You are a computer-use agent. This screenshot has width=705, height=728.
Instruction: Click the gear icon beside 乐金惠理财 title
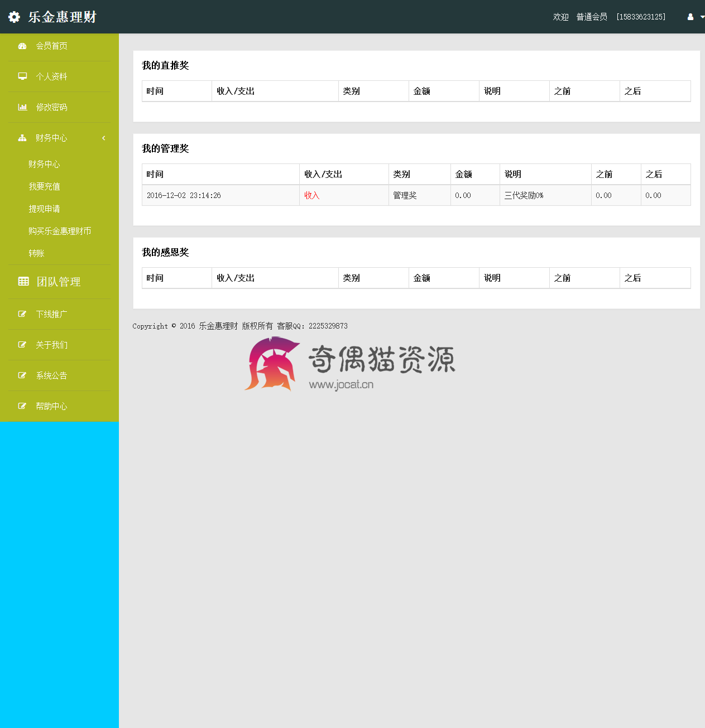click(x=14, y=17)
